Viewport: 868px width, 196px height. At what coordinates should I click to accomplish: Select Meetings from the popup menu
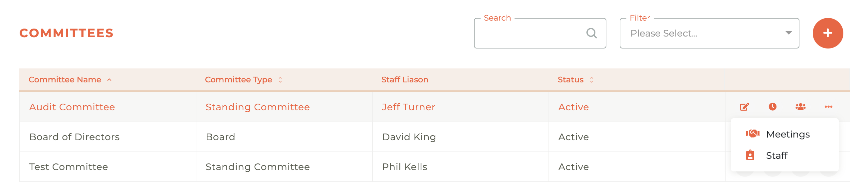tap(787, 134)
